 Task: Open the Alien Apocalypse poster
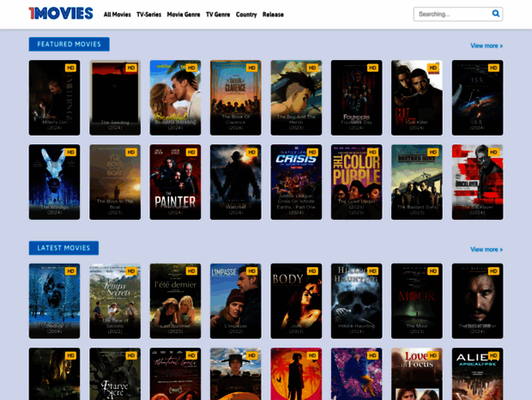pyautogui.click(x=477, y=373)
